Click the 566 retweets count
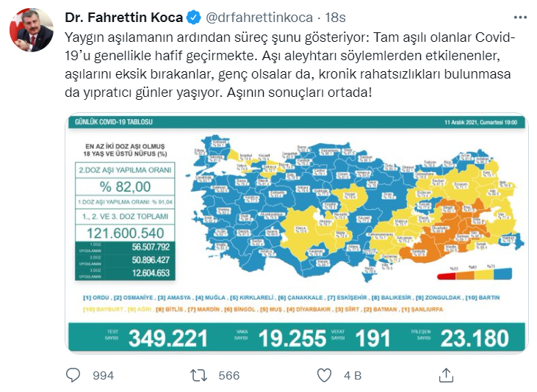 [228, 375]
